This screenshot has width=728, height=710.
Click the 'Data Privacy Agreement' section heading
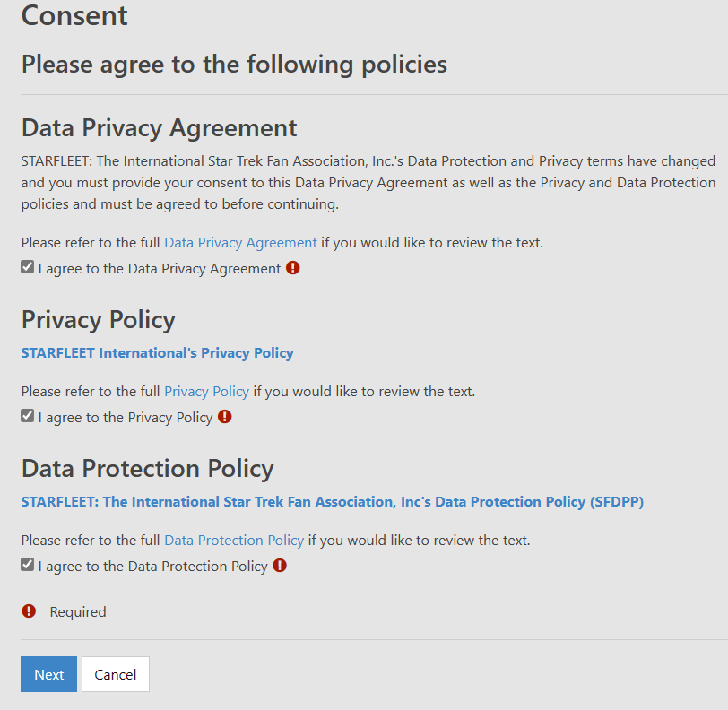(160, 128)
